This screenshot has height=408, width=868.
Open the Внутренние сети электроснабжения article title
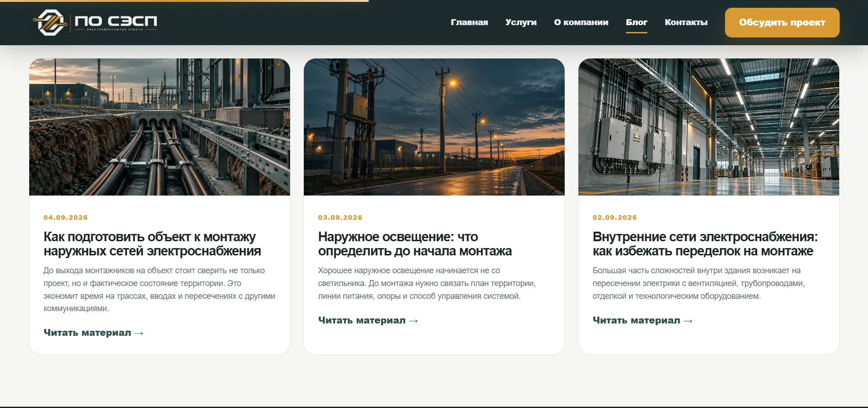(x=705, y=244)
